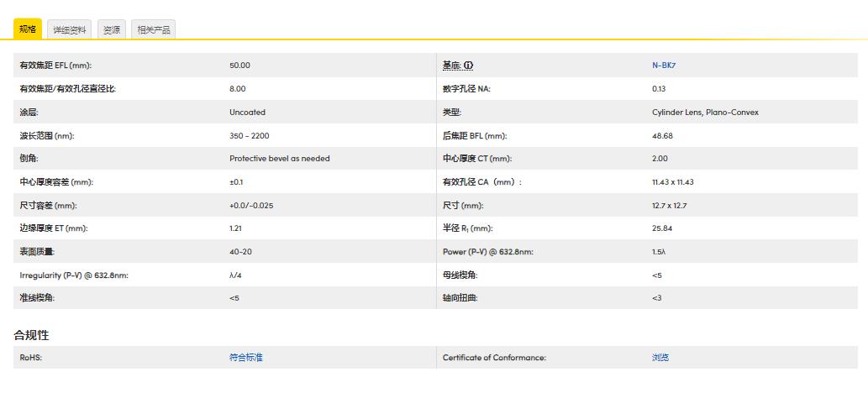Select the f-number value 8.00

tap(238, 88)
